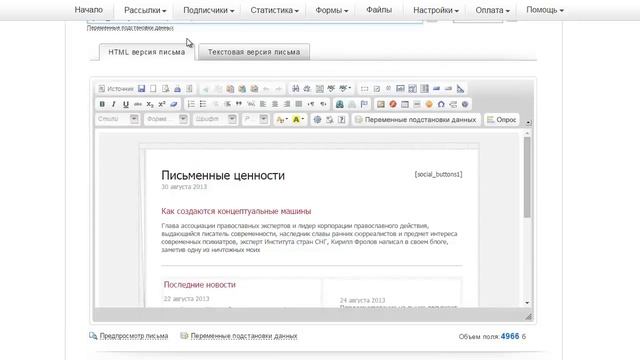
Task: Click the Remove Format eraser icon
Action: pos(174,104)
